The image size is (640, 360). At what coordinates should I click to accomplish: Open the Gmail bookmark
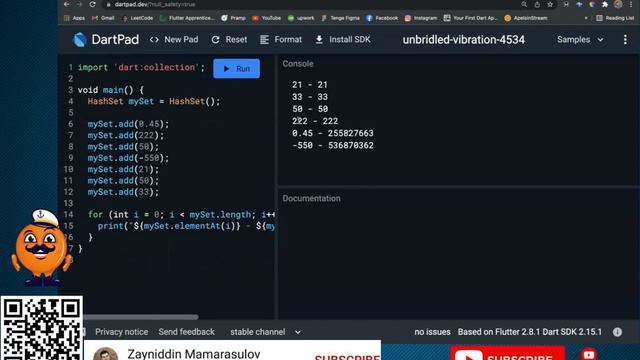[x=103, y=18]
